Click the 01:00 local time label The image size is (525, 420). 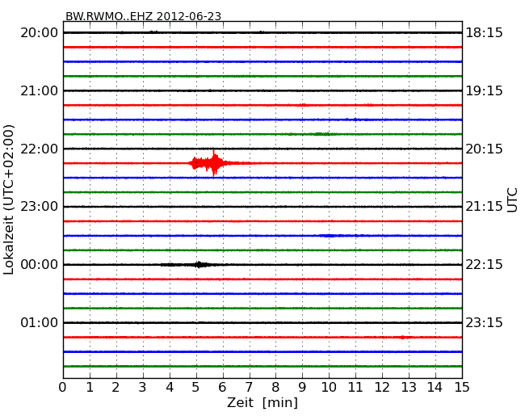tap(40, 322)
